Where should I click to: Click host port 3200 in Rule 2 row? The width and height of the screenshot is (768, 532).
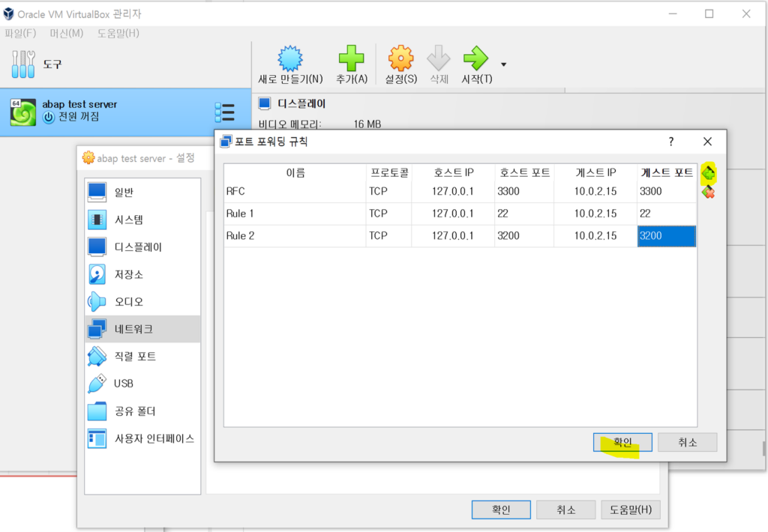[524, 236]
